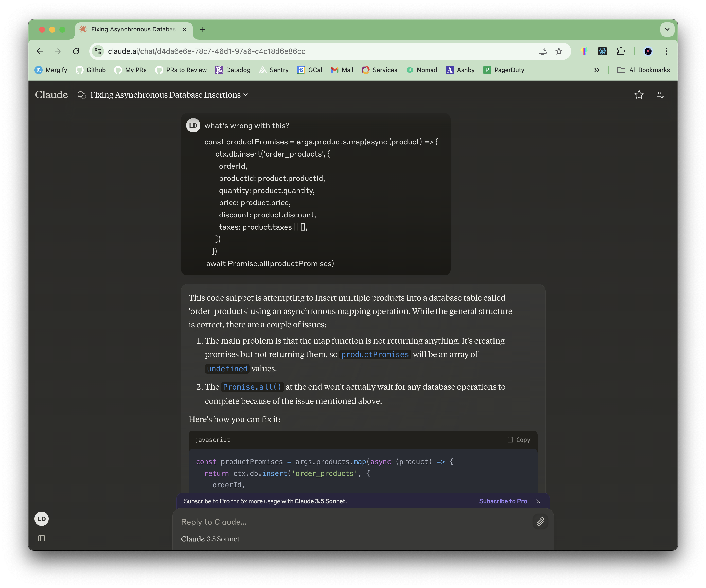Go back with the browser back arrow
706x588 pixels.
40,51
